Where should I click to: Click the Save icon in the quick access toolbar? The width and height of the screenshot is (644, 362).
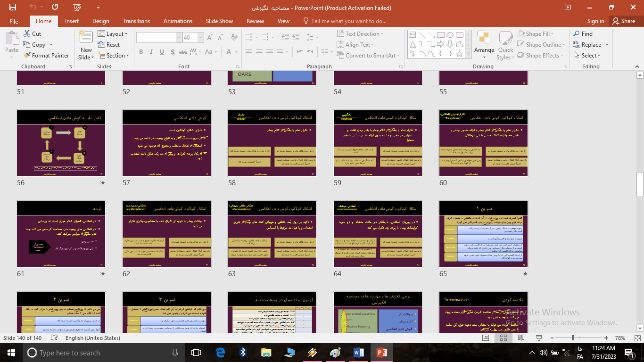(13, 7)
